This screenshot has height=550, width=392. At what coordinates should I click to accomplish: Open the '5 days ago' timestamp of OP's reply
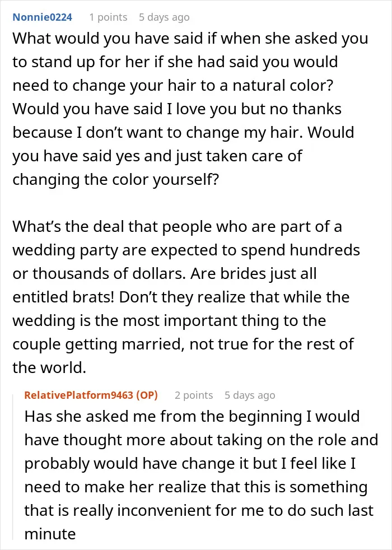click(250, 395)
